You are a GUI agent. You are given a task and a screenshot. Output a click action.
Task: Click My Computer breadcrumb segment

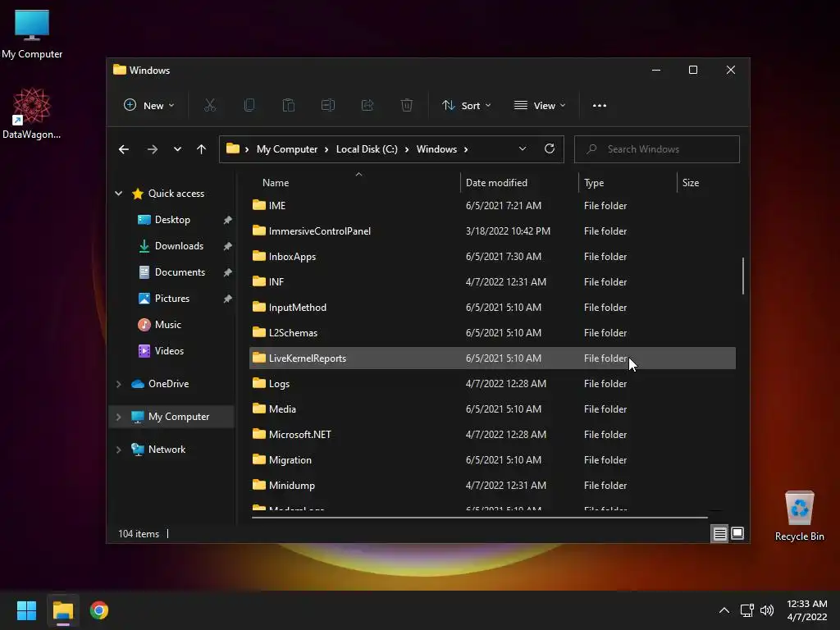click(x=287, y=149)
